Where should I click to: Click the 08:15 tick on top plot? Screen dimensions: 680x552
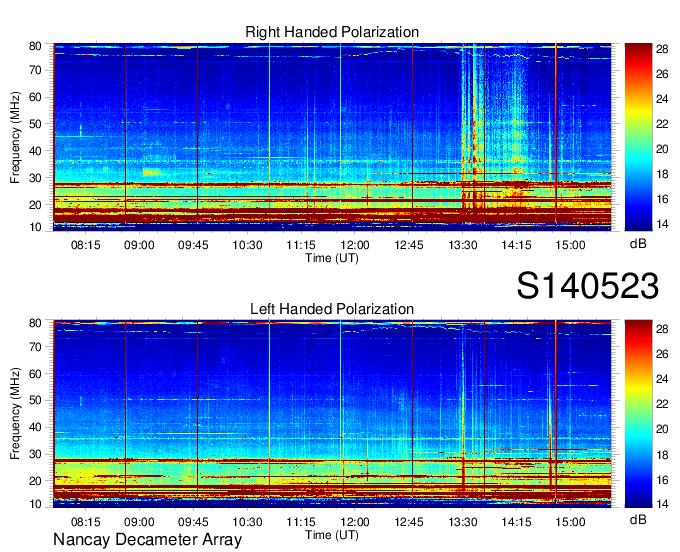click(85, 245)
